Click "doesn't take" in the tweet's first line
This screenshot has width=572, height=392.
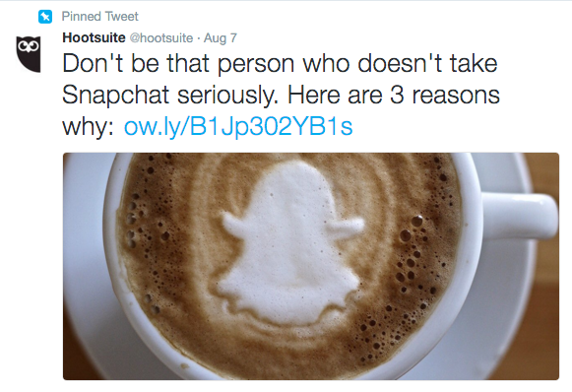click(x=427, y=63)
